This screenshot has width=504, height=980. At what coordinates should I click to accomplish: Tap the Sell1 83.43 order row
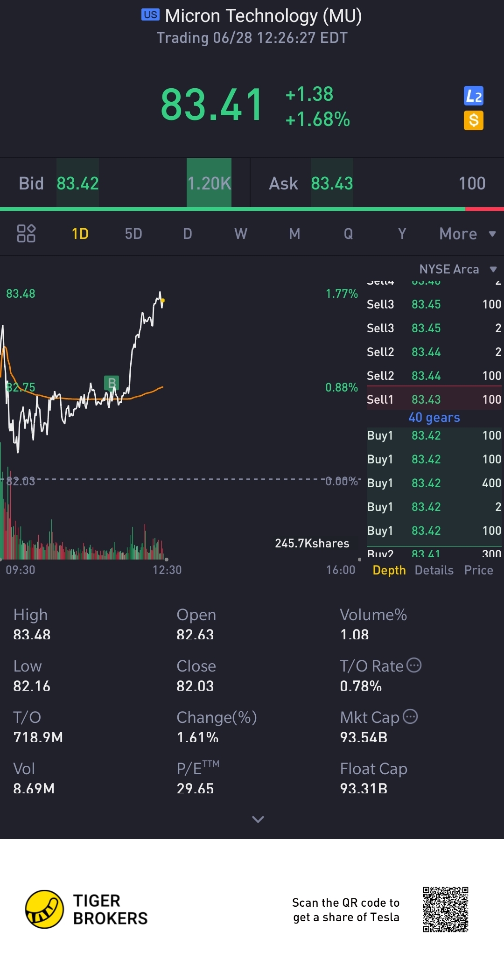click(434, 399)
